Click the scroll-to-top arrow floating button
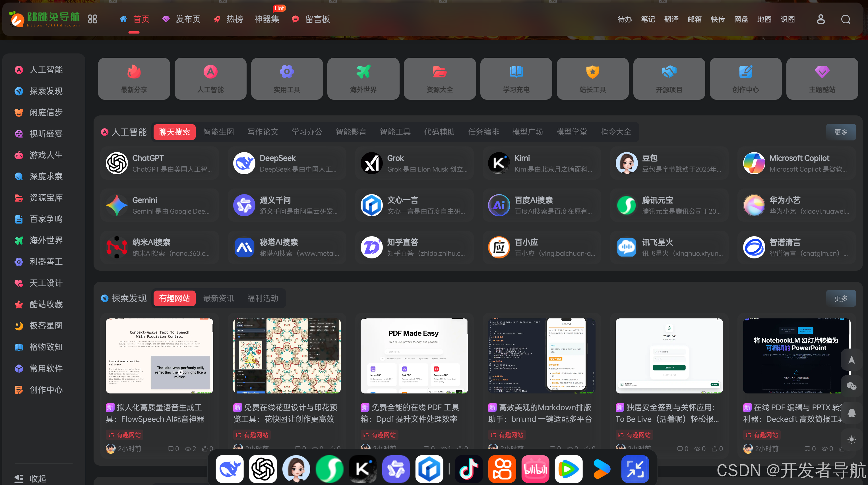This screenshot has height=485, width=868. [852, 360]
